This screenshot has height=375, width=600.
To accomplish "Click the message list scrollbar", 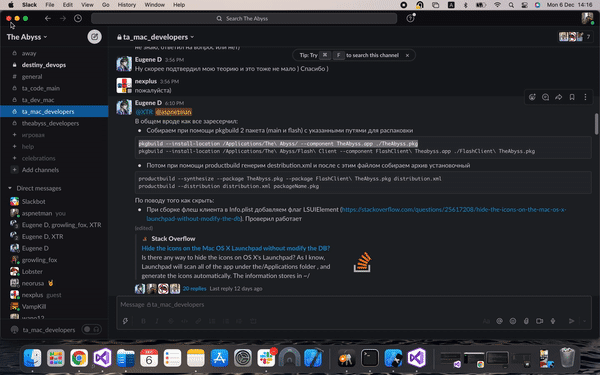I will 596,124.
